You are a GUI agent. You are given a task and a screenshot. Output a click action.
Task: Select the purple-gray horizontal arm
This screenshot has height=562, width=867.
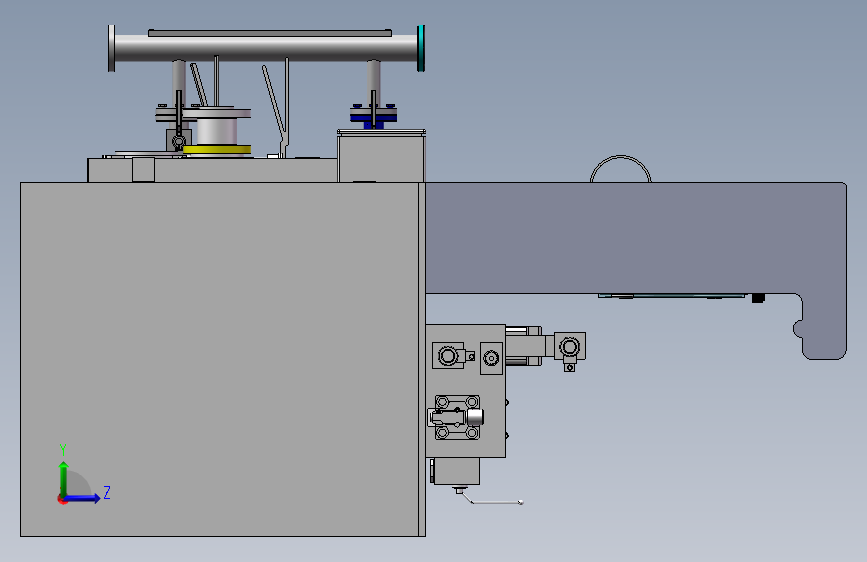pyautogui.click(x=636, y=238)
